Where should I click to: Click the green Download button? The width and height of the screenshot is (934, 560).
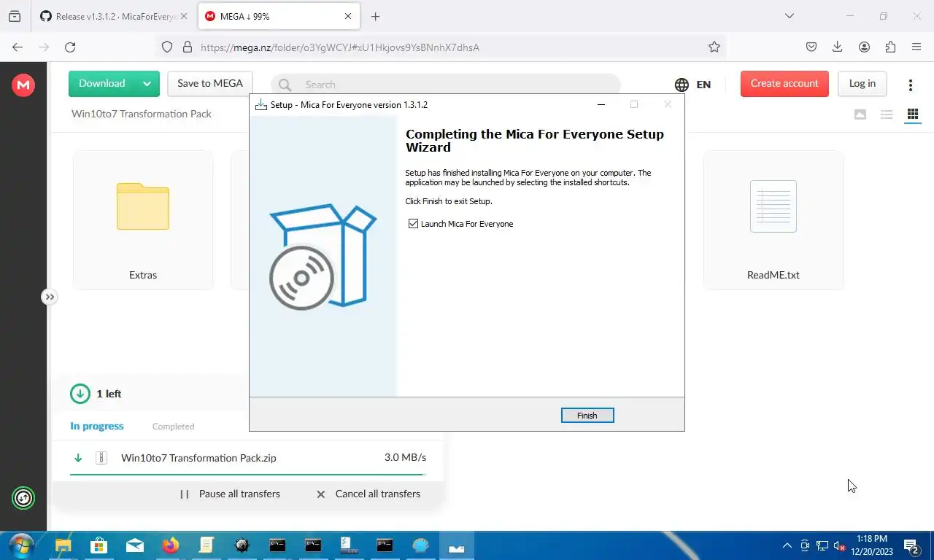102,83
